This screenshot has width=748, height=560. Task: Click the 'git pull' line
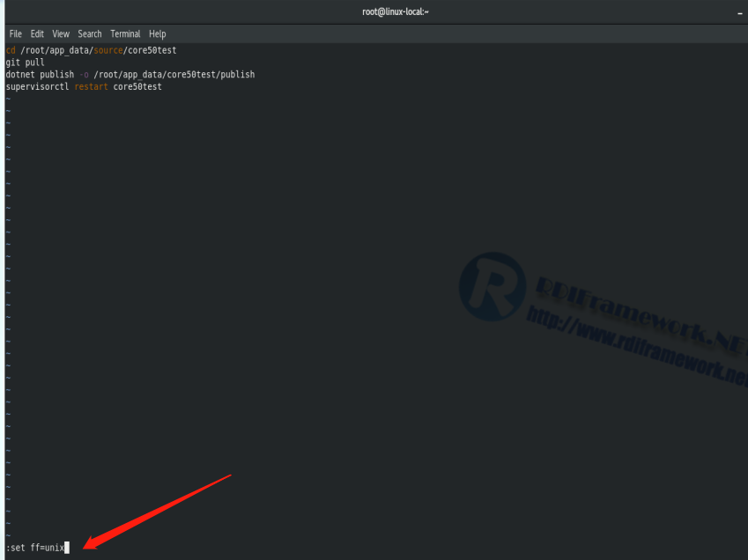tap(25, 63)
